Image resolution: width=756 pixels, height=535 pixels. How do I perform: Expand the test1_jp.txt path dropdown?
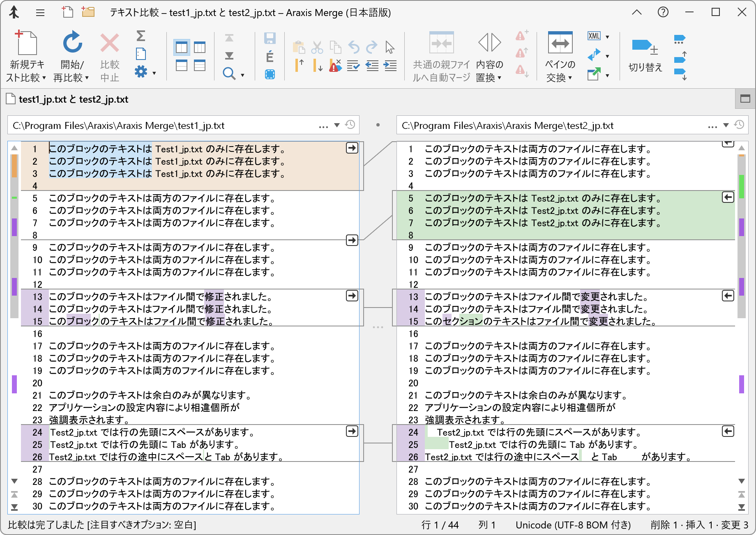(x=338, y=125)
